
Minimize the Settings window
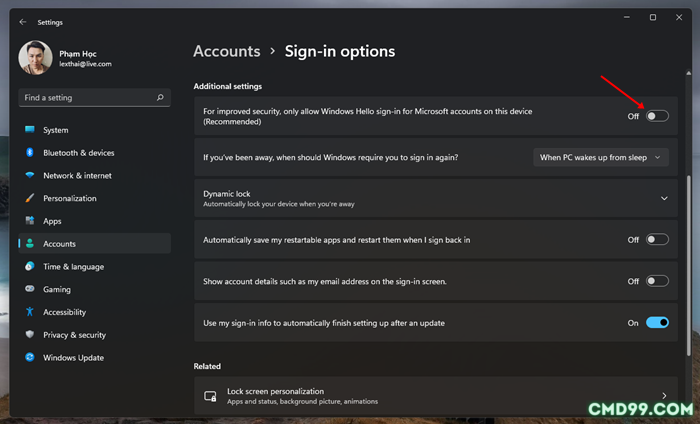pos(627,17)
